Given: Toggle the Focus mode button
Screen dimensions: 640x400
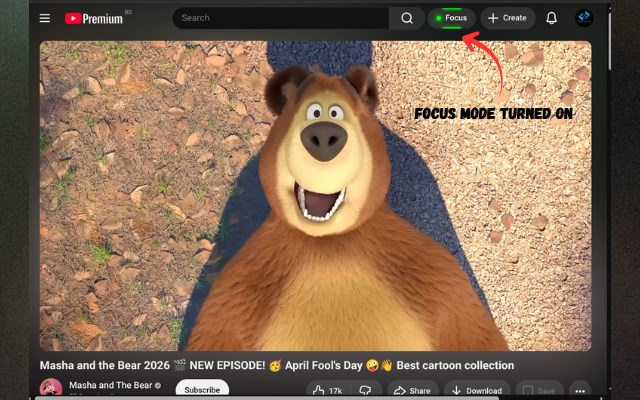Looking at the screenshot, I should pyautogui.click(x=451, y=18).
